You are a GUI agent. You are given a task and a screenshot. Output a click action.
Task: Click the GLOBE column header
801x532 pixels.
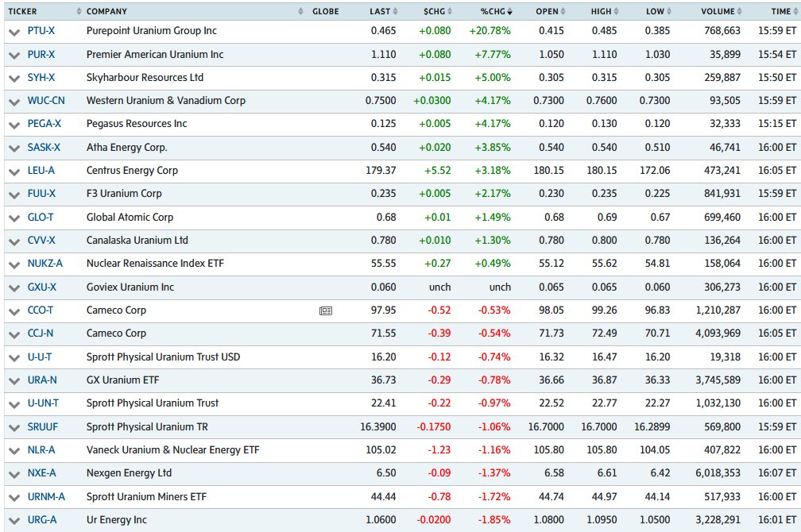(326, 11)
